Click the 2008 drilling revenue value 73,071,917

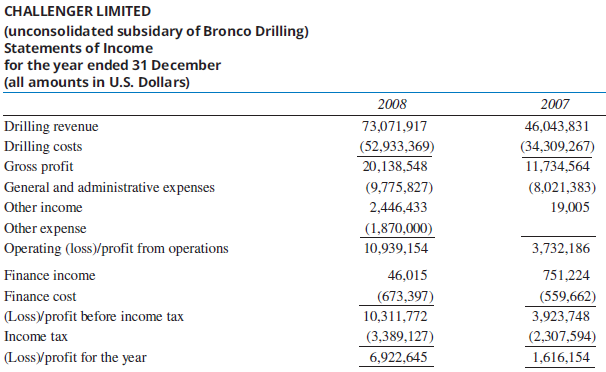[394, 126]
